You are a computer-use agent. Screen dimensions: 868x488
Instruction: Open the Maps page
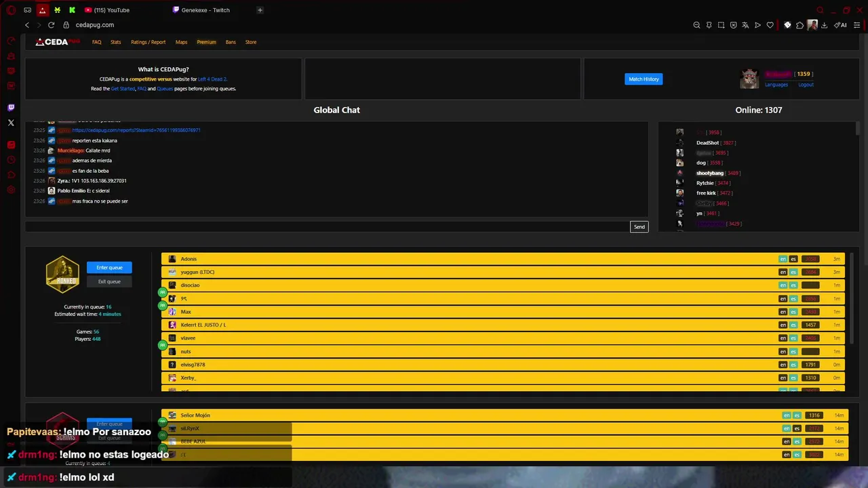pyautogui.click(x=181, y=42)
